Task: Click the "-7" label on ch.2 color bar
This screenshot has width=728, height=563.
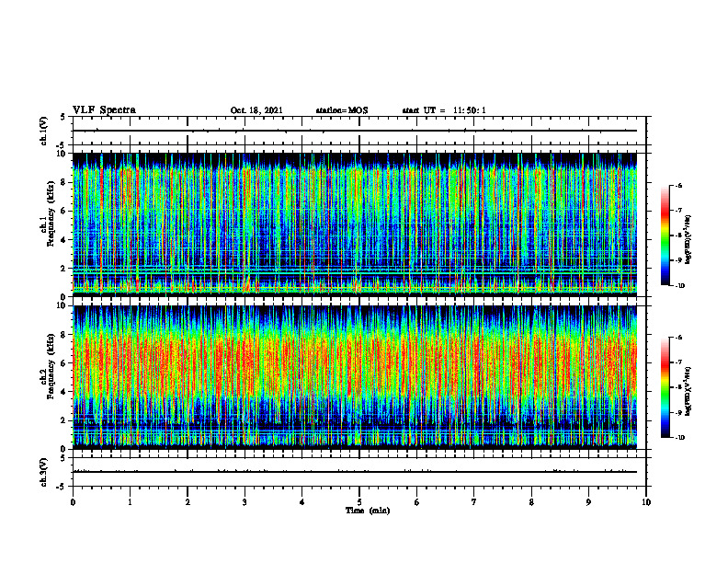Action: (x=678, y=362)
